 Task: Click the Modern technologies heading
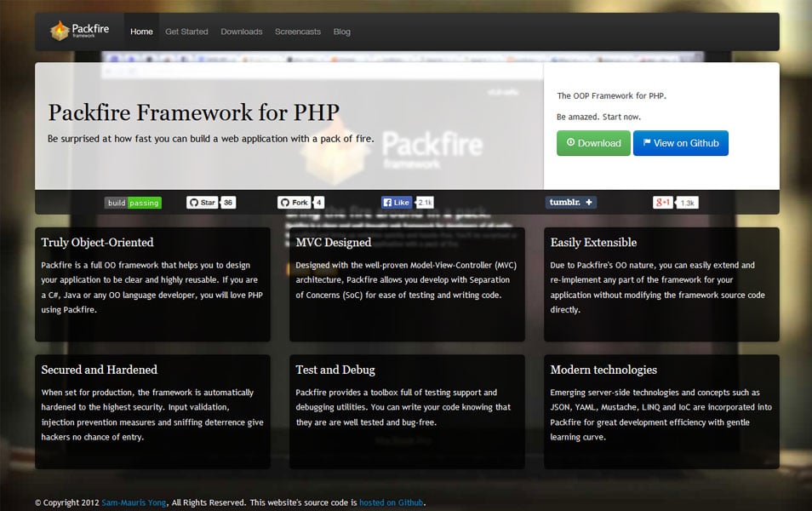603,370
